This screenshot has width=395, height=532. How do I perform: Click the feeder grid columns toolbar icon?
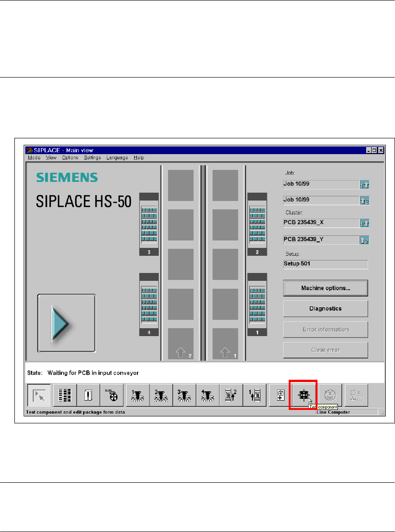click(x=65, y=395)
